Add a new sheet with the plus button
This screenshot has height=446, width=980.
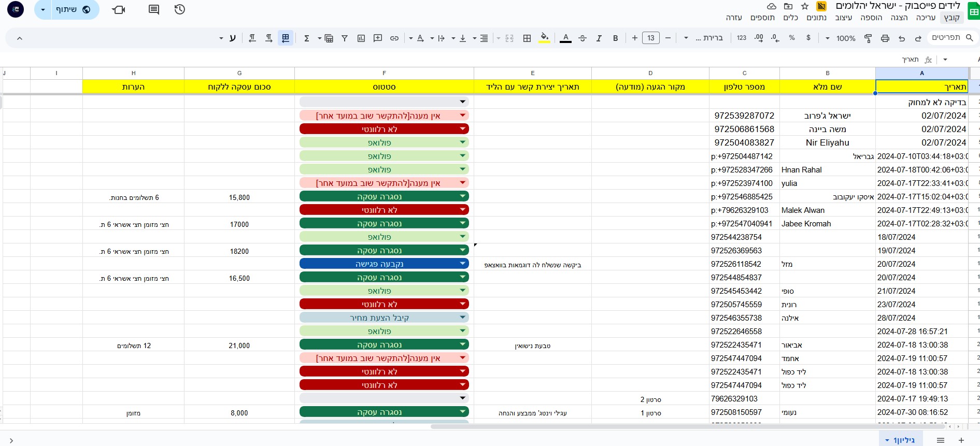961,440
